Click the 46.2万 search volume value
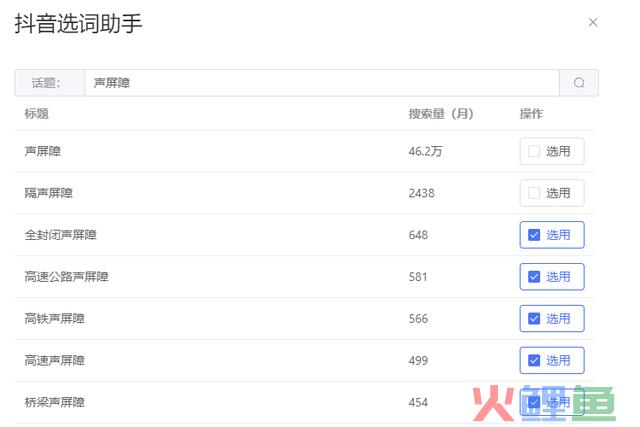The height and width of the screenshot is (427, 640). coord(425,151)
